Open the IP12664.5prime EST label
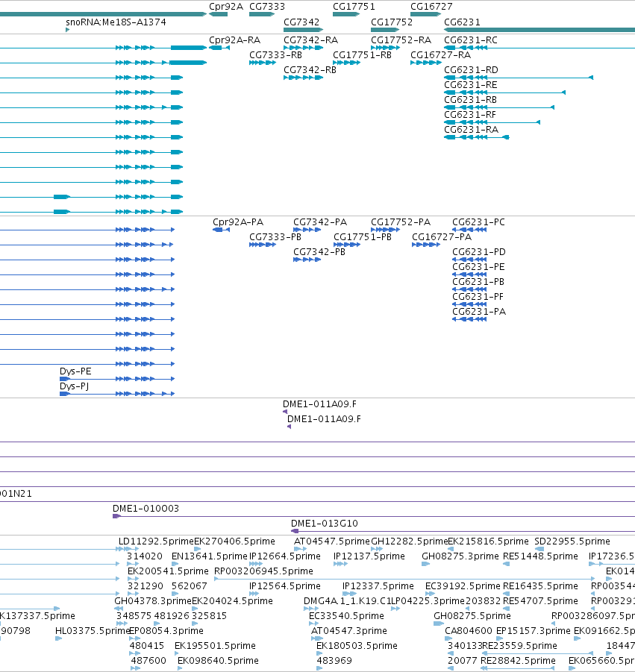This screenshot has width=635, height=672. point(285,556)
